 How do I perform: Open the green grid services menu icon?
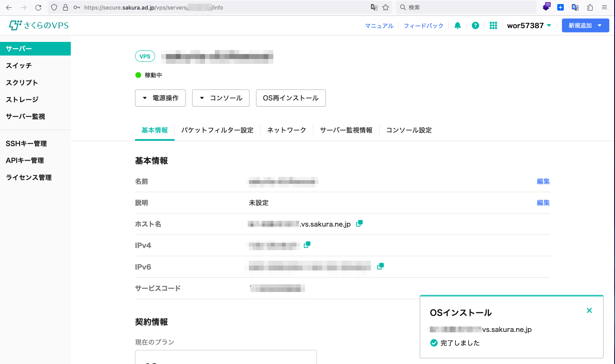point(493,26)
